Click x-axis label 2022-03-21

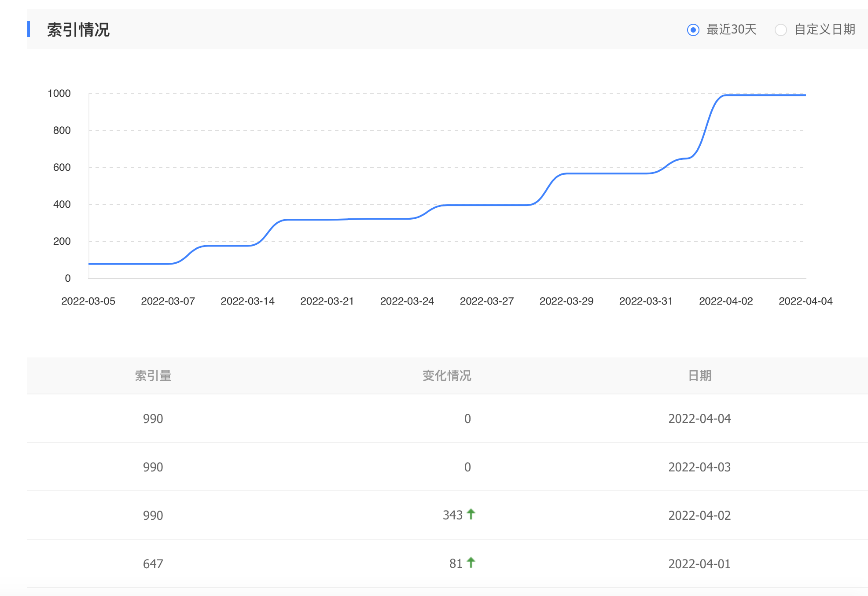(x=327, y=301)
